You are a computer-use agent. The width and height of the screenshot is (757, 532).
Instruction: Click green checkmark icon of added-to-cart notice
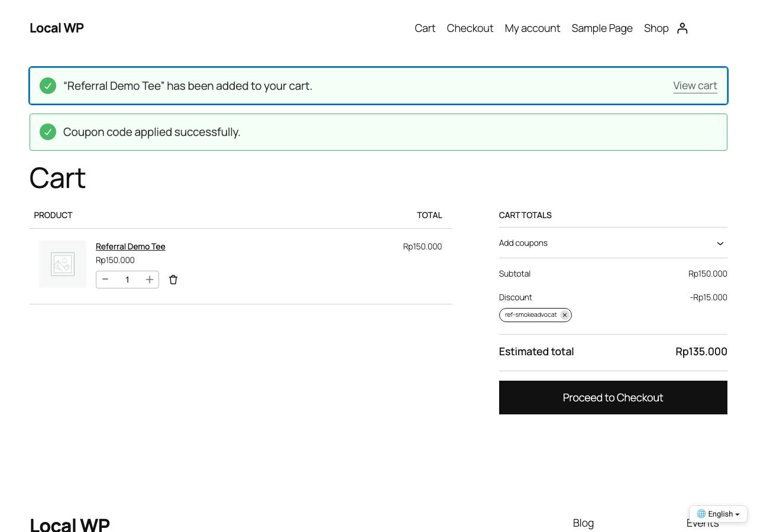(48, 86)
